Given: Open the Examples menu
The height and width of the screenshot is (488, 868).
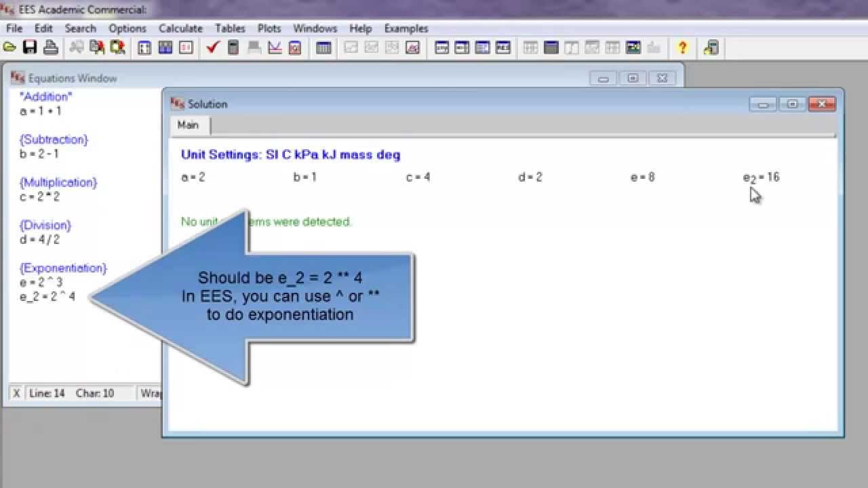Looking at the screenshot, I should 406,28.
